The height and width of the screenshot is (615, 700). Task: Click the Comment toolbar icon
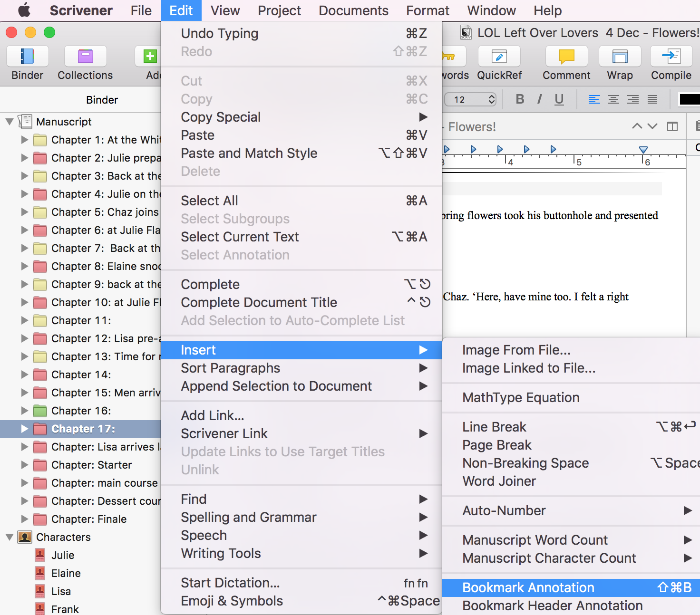[566, 56]
